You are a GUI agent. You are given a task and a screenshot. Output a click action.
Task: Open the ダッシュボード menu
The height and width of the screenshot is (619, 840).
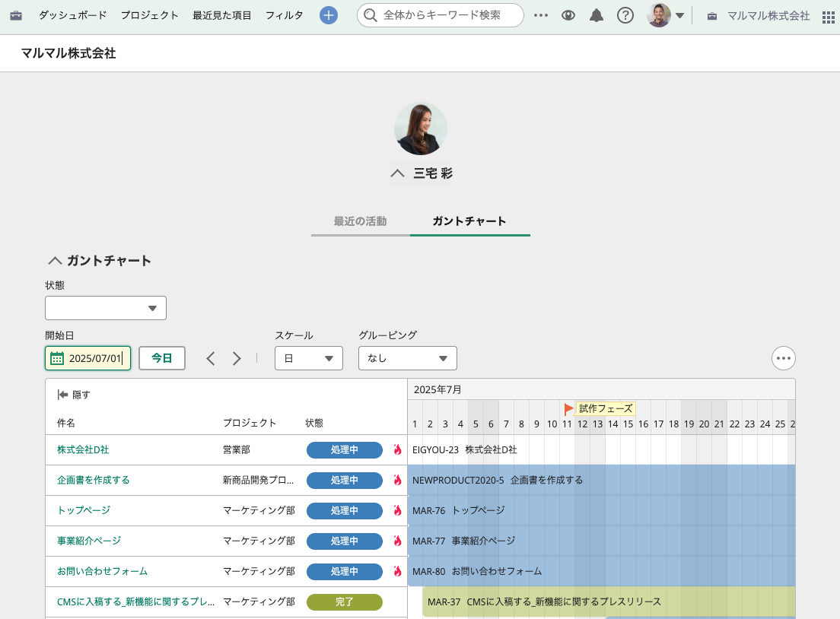coord(72,15)
